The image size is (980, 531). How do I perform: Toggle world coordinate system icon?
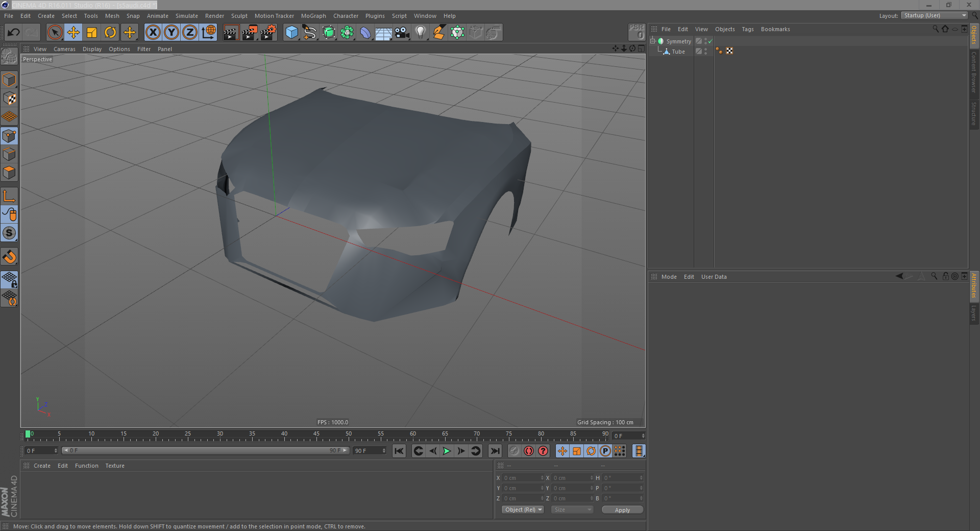point(209,33)
